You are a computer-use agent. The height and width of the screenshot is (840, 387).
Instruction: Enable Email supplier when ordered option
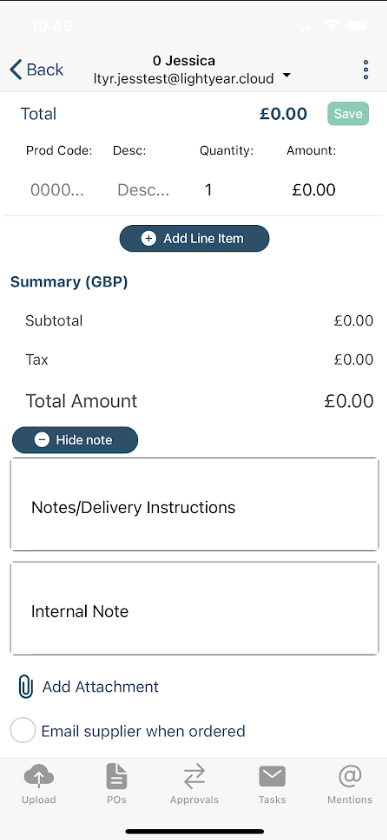[23, 731]
